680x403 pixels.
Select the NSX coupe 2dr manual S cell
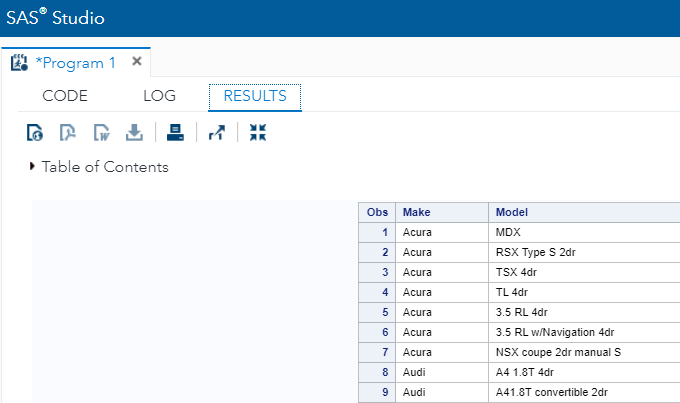[x=557, y=352]
